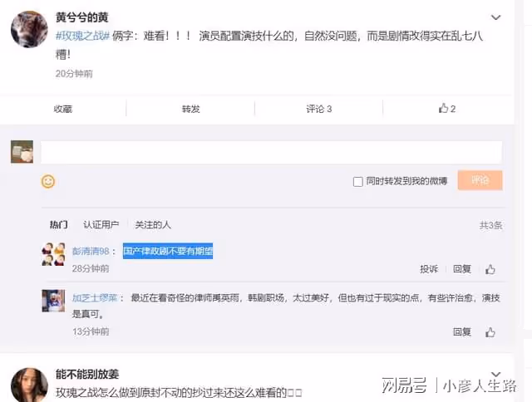Image resolution: width=532 pixels, height=402 pixels.
Task: Open avatar of commenter 彭清清98
Action: click(53, 254)
